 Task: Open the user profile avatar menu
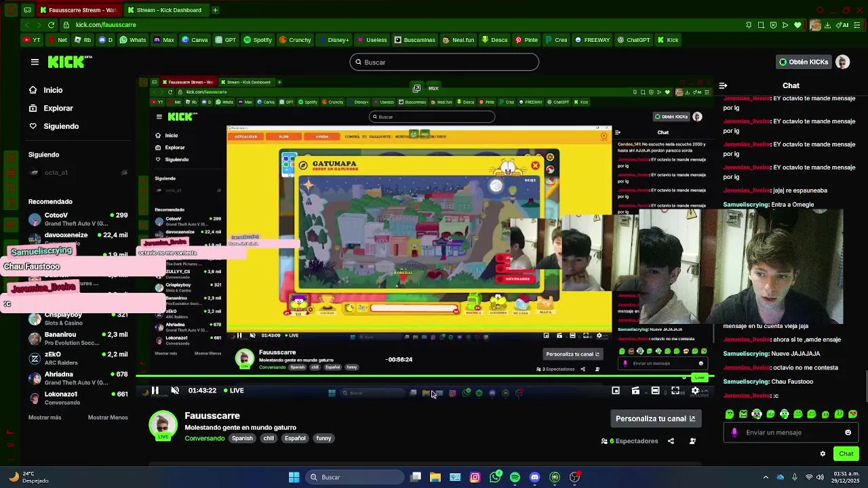(x=842, y=62)
